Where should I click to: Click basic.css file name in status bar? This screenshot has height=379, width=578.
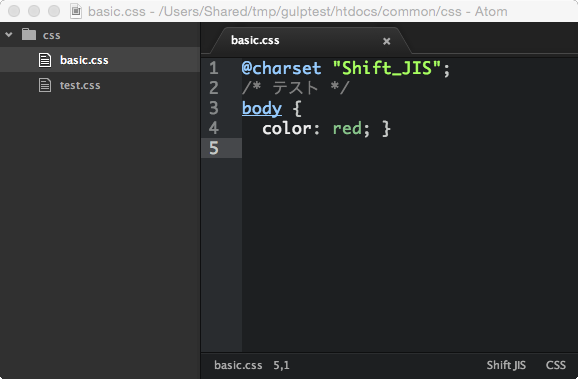(x=238, y=365)
